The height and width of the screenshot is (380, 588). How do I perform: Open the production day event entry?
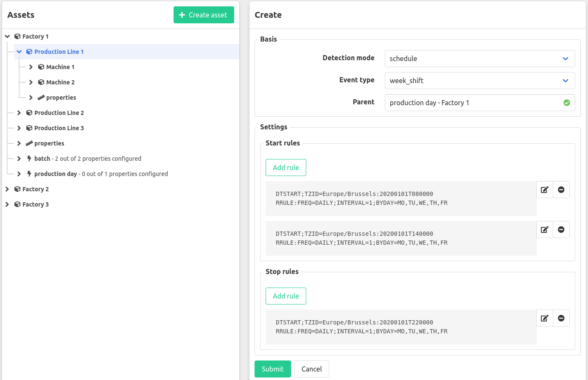click(101, 174)
